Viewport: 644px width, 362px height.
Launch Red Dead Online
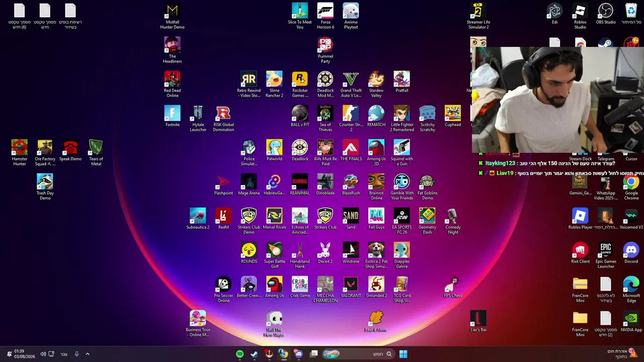click(172, 84)
